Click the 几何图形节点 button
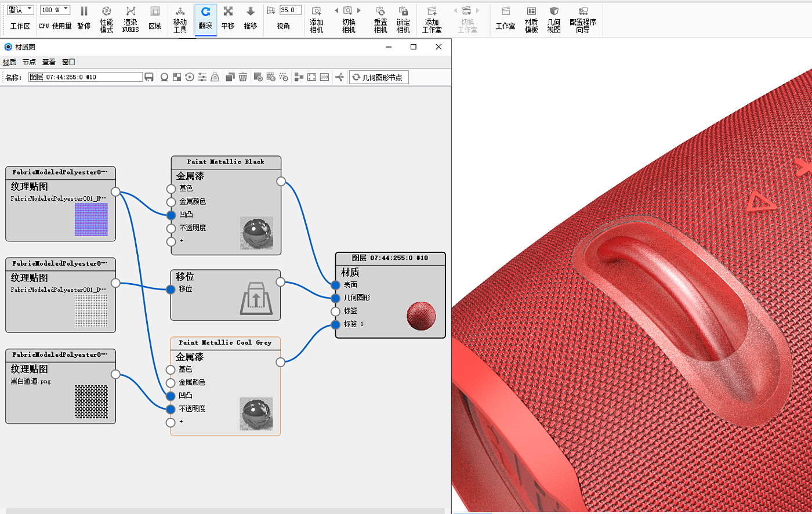The height and width of the screenshot is (514, 812). [379, 77]
